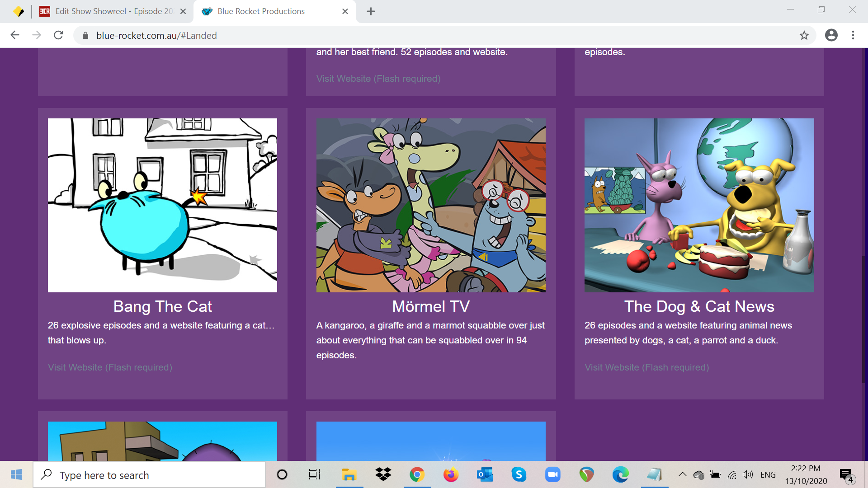Click The Dog & Cat News title

[x=699, y=306]
